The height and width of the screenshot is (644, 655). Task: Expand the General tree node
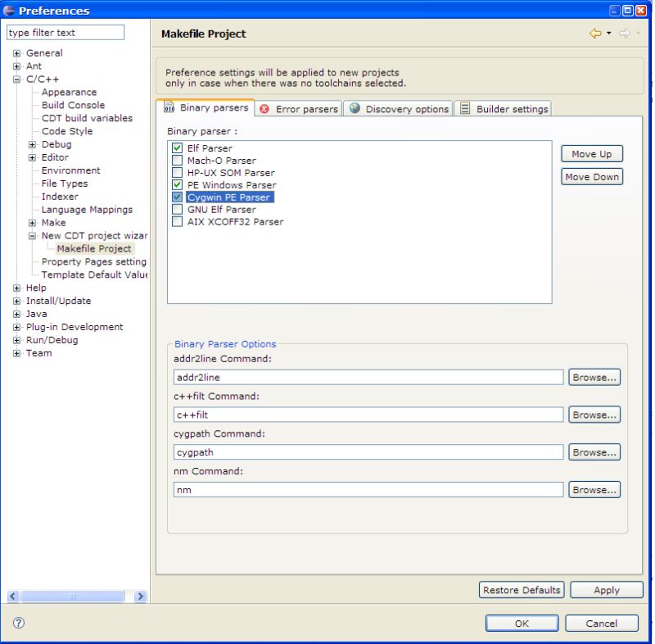tap(16, 52)
